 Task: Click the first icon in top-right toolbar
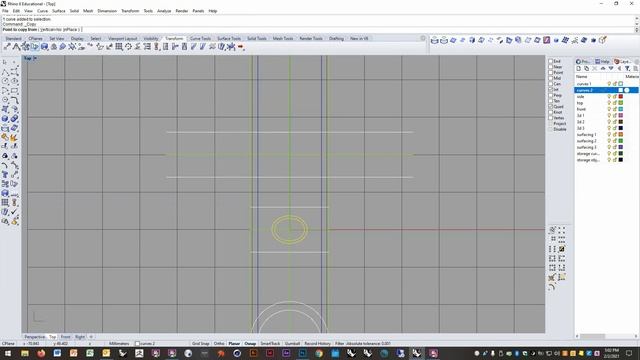[434, 40]
